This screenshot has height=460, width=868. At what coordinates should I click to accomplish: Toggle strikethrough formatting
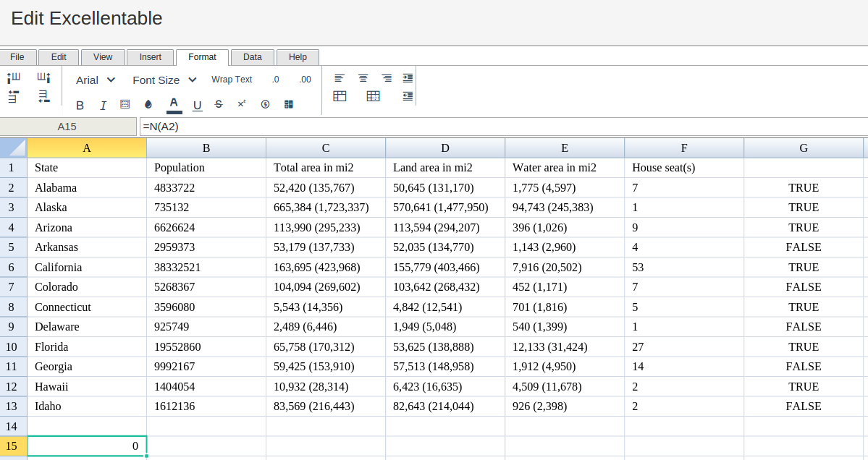tap(219, 104)
